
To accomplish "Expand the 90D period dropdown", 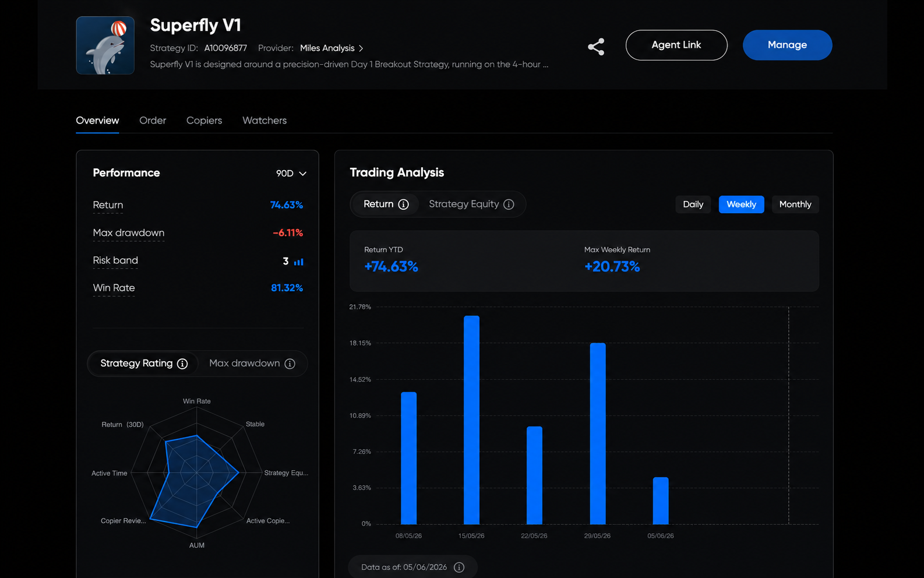I will pyautogui.click(x=291, y=174).
